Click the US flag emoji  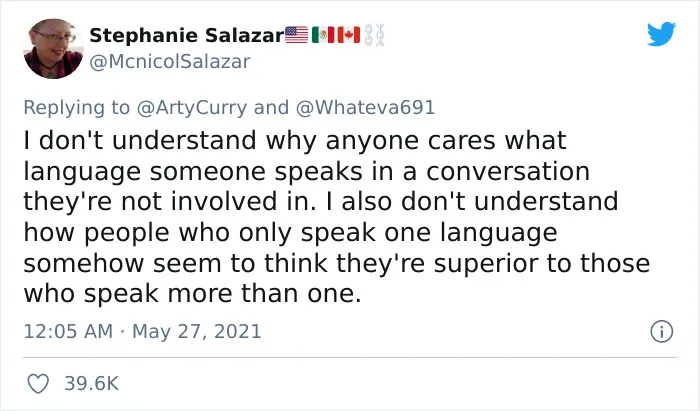tap(296, 35)
